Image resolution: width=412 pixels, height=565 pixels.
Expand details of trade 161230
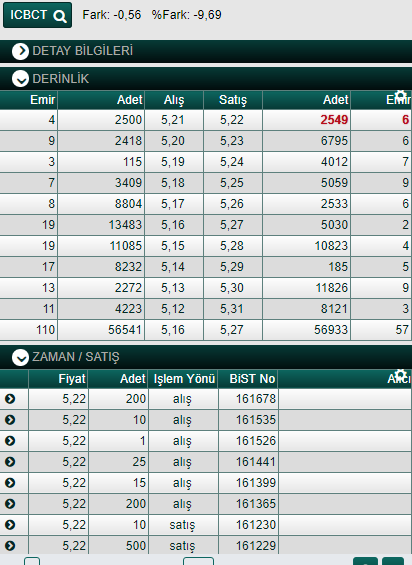(10, 525)
